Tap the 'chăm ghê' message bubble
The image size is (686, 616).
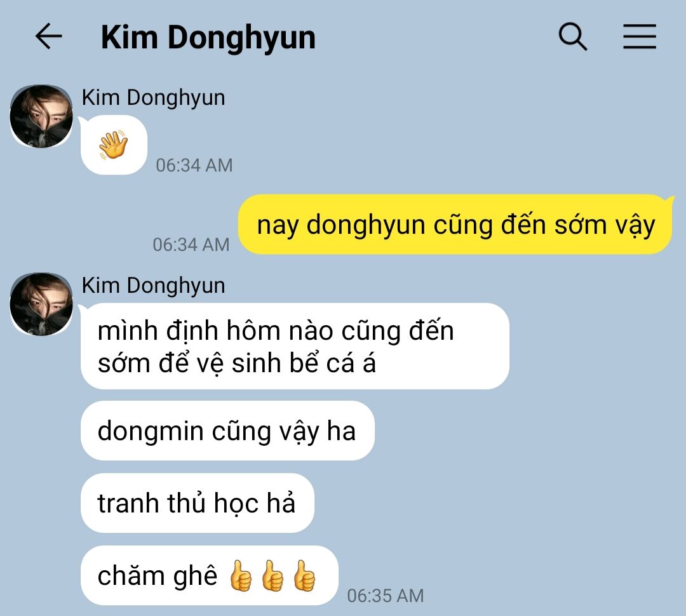[210, 575]
